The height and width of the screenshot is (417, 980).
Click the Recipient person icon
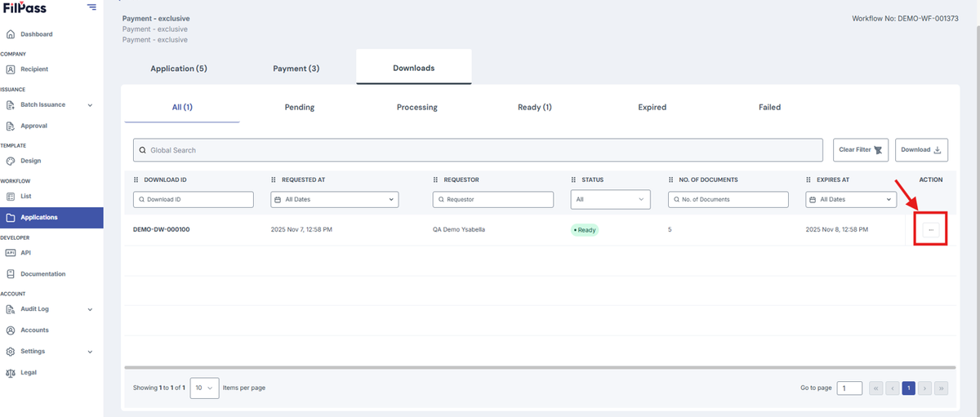(x=11, y=69)
